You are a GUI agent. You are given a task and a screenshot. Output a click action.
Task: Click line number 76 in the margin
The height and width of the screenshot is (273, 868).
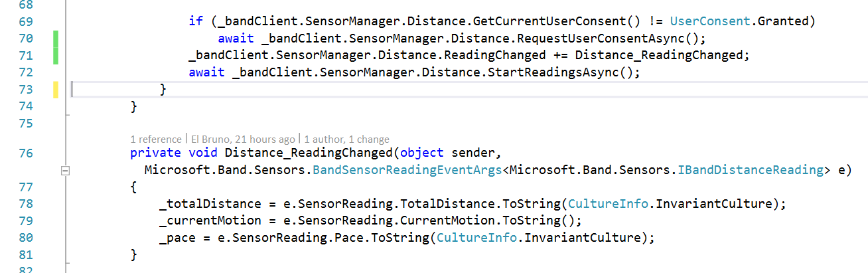pos(26,153)
